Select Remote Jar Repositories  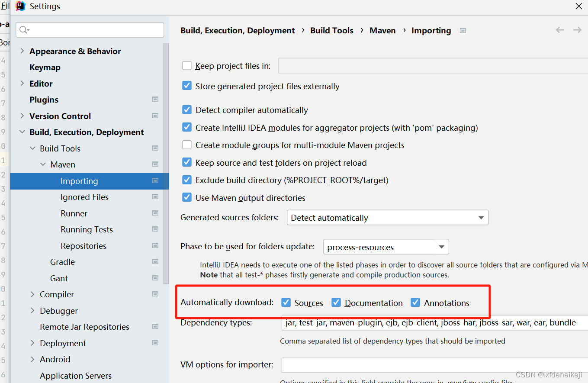(84, 327)
